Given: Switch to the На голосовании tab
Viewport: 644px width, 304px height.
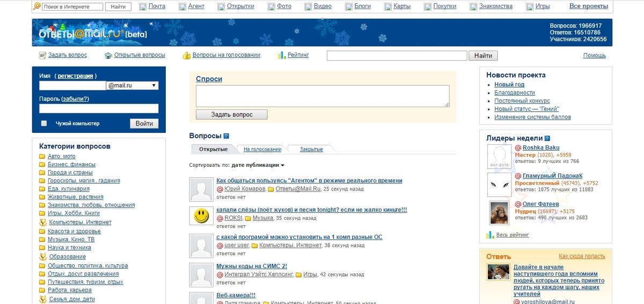Looking at the screenshot, I should coord(262,150).
